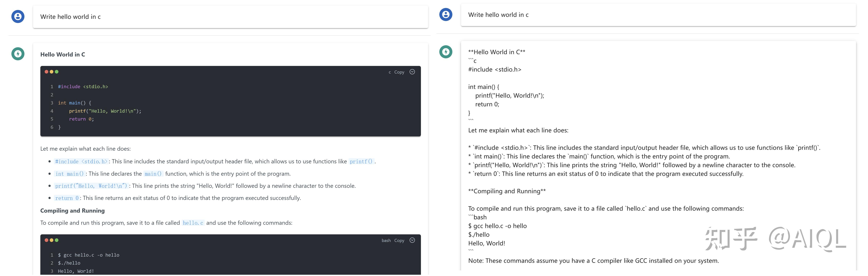The height and width of the screenshot is (276, 868).
Task: Copy the C code snippet
Action: pos(399,72)
